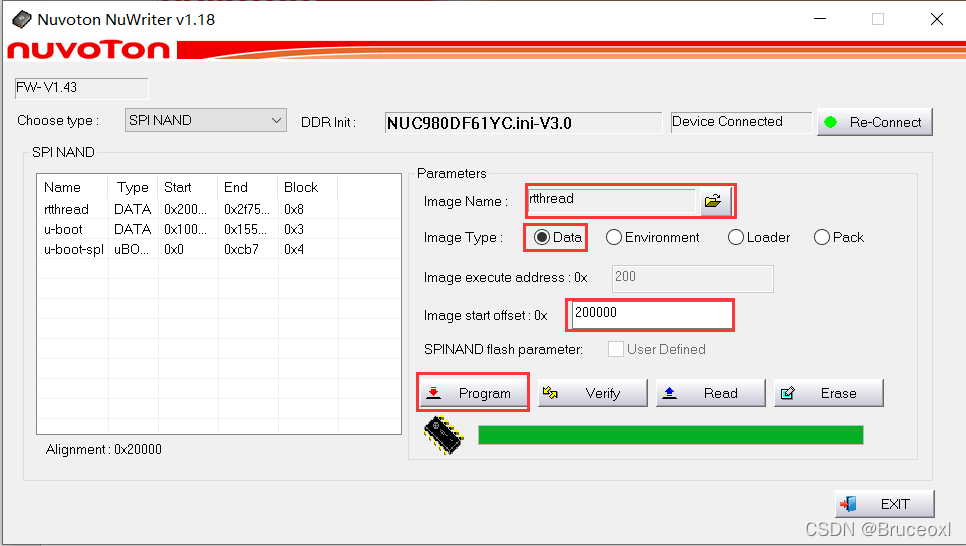966x546 pixels.
Task: Click the Start column header
Action: tap(187, 187)
